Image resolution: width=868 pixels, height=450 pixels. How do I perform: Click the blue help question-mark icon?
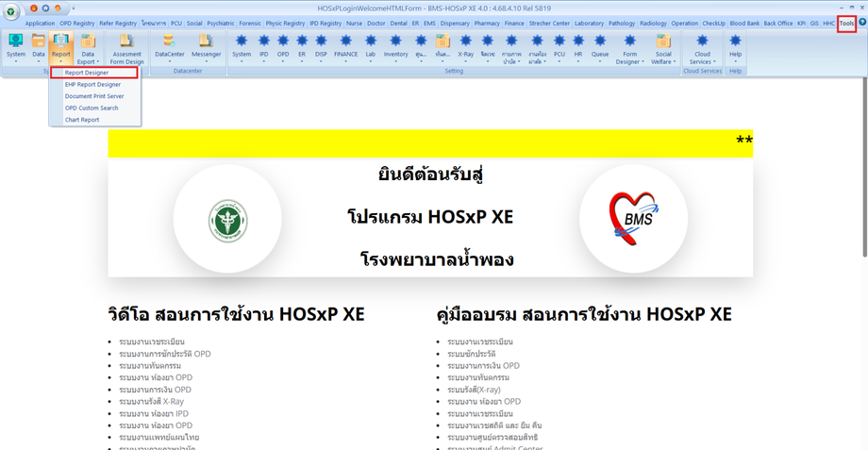pyautogui.click(x=862, y=23)
